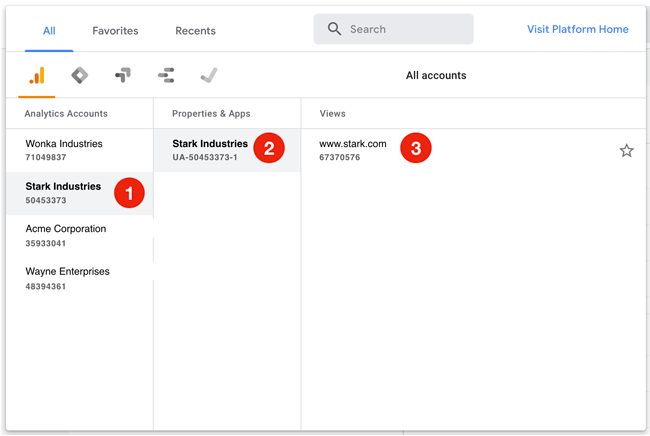
Task: Follow the Visit Platform Home link
Action: (577, 29)
